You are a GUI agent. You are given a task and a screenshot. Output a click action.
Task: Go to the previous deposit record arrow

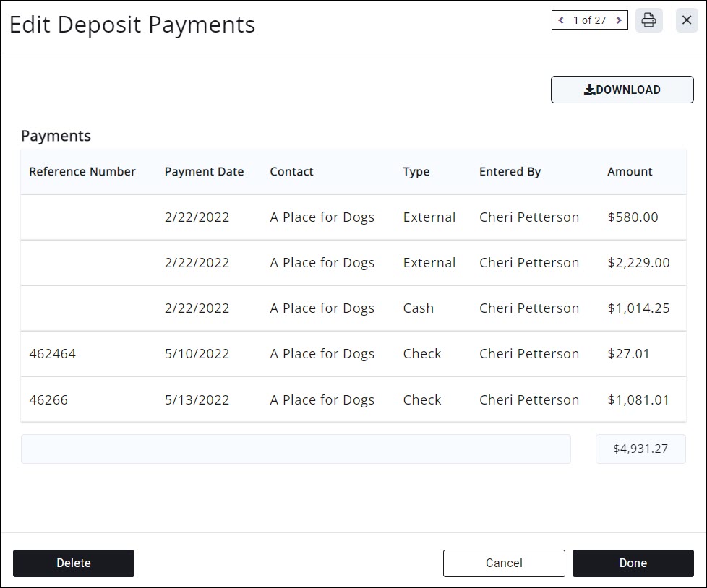561,20
